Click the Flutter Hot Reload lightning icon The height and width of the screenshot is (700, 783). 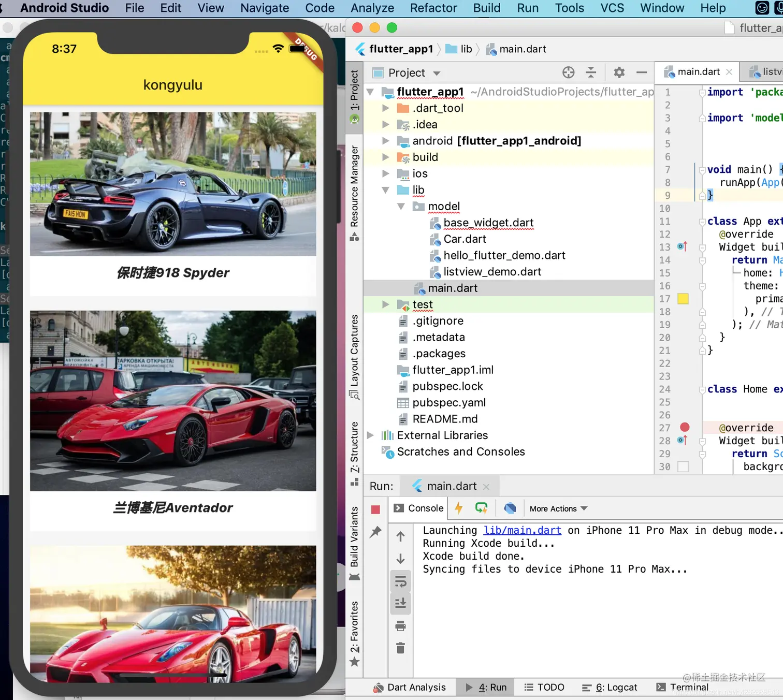point(458,508)
